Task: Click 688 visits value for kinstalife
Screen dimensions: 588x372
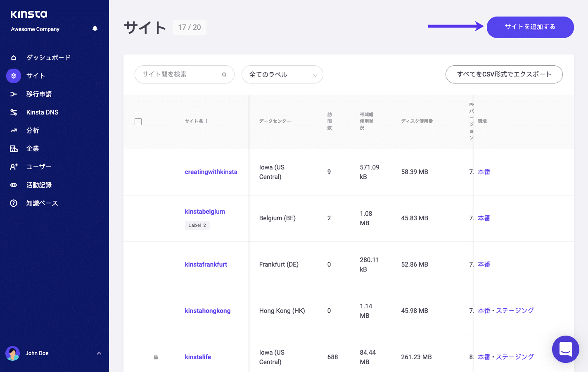Action: click(332, 357)
